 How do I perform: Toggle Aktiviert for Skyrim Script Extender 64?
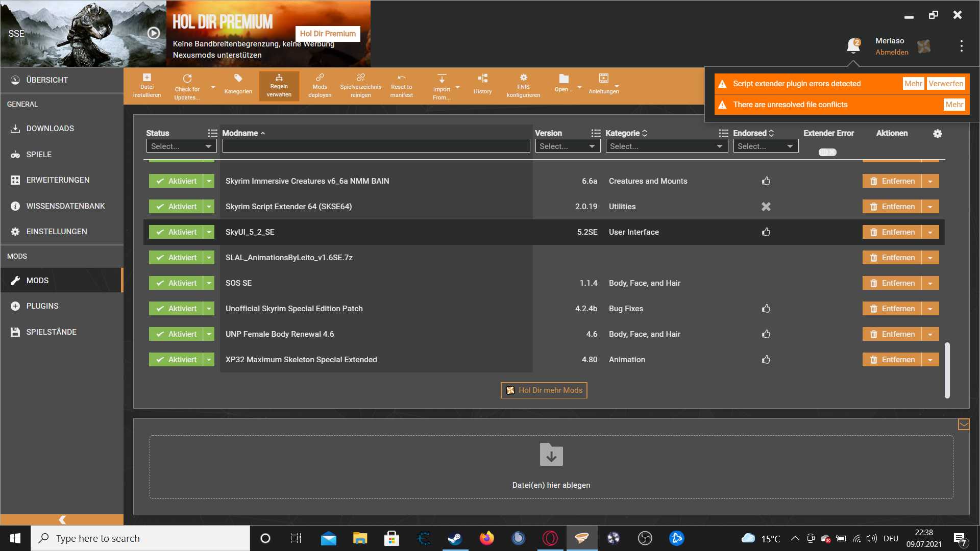[176, 207]
